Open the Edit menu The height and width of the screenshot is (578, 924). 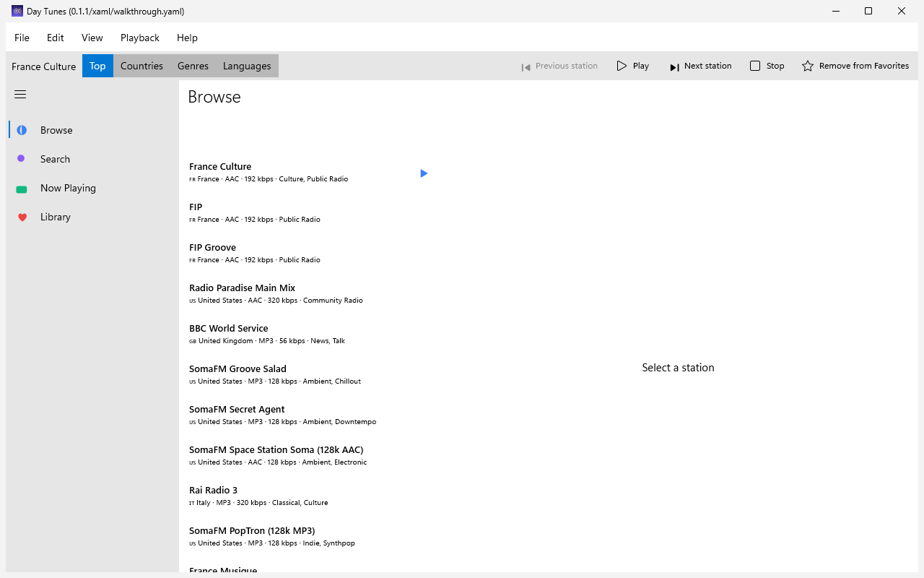tap(56, 38)
